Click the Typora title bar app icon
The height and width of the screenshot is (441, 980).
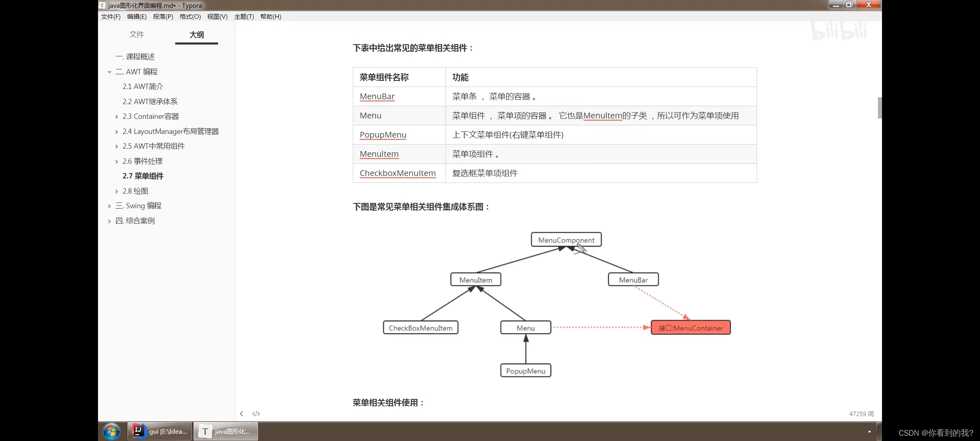pos(102,5)
